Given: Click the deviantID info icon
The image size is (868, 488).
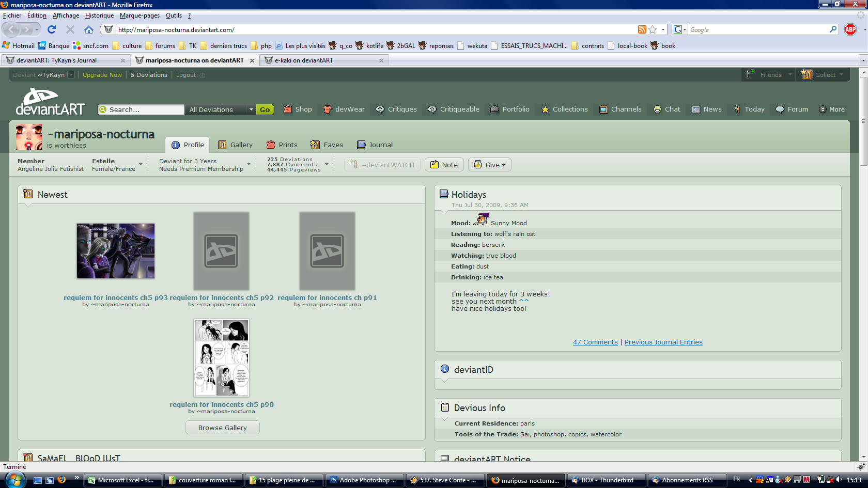Looking at the screenshot, I should (x=445, y=369).
